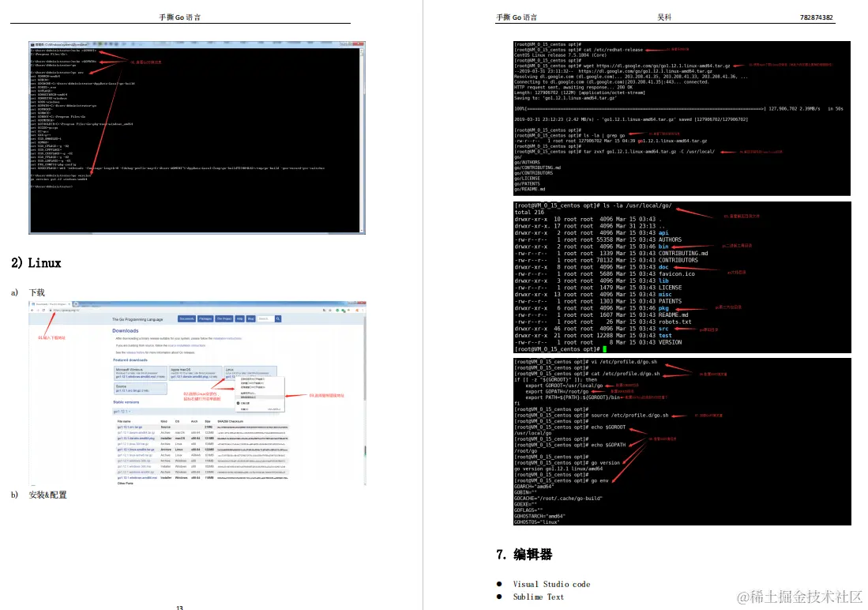Click "favicon.ico" in the terminal listing
Viewport: 868px width, 610px height.
[x=676, y=273]
